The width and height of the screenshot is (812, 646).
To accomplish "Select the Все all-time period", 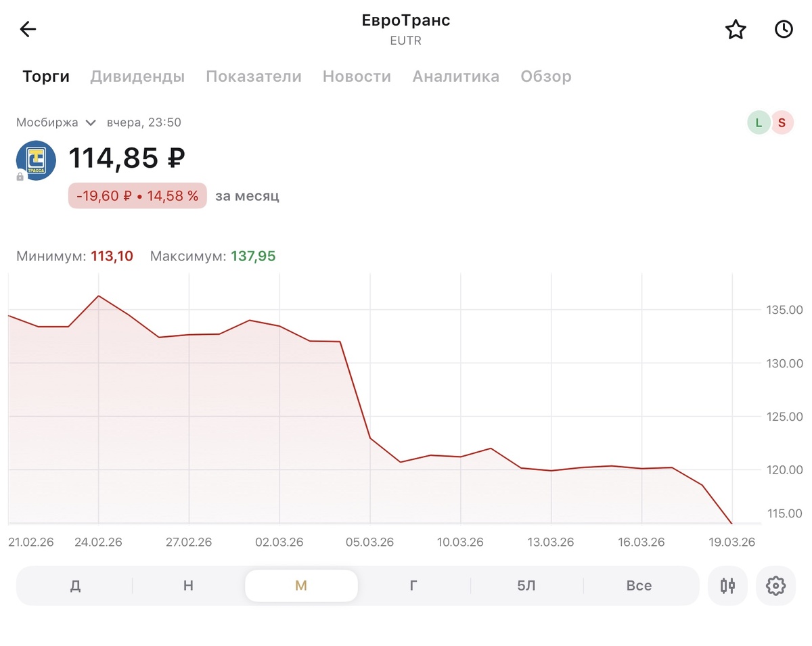I will [639, 586].
